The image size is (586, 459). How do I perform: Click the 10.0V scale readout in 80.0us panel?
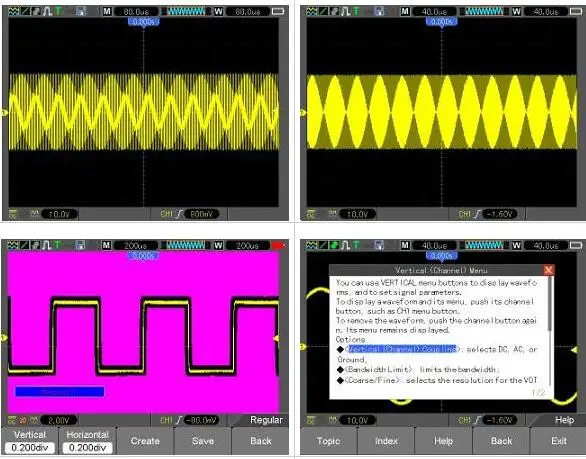[59, 214]
